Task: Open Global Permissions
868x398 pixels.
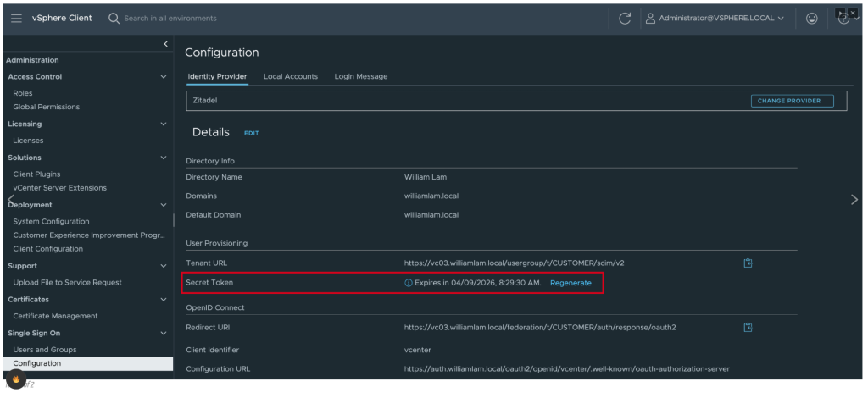Action: pos(46,107)
